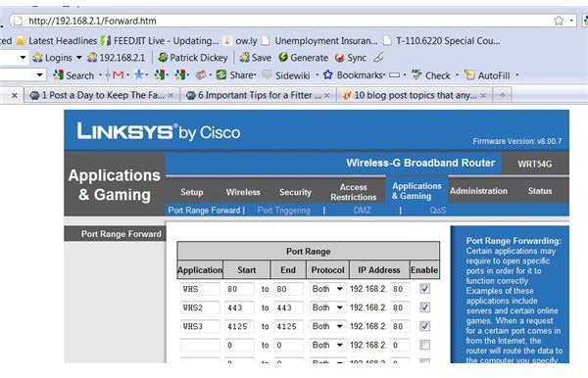Go to Port Range Forward sub-page
Image resolution: width=588 pixels, height=378 pixels.
pyautogui.click(x=204, y=211)
